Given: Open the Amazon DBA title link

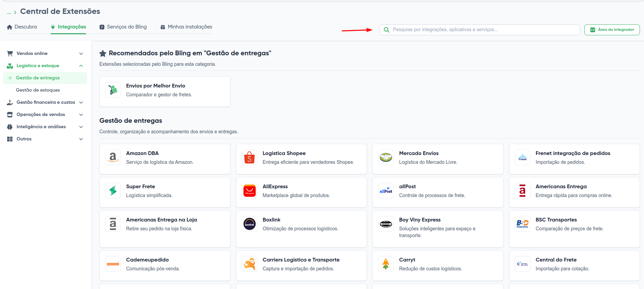Looking at the screenshot, I should point(142,153).
